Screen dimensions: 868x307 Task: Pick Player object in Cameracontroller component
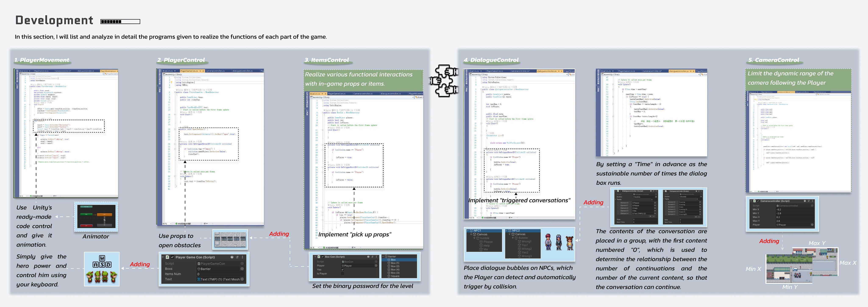pos(812,225)
